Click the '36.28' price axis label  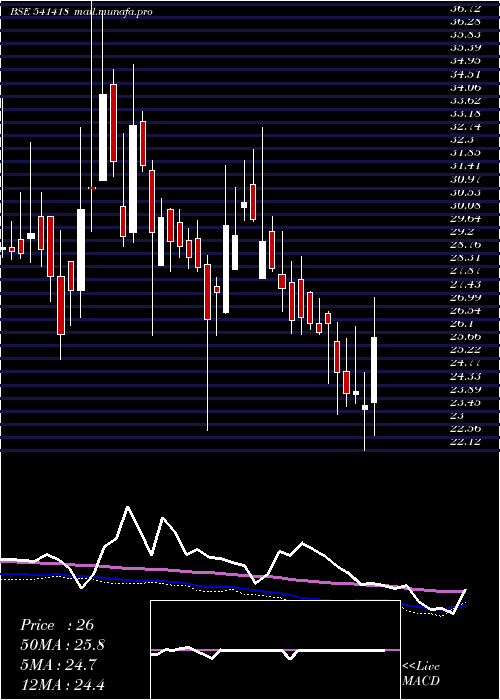pos(466,21)
